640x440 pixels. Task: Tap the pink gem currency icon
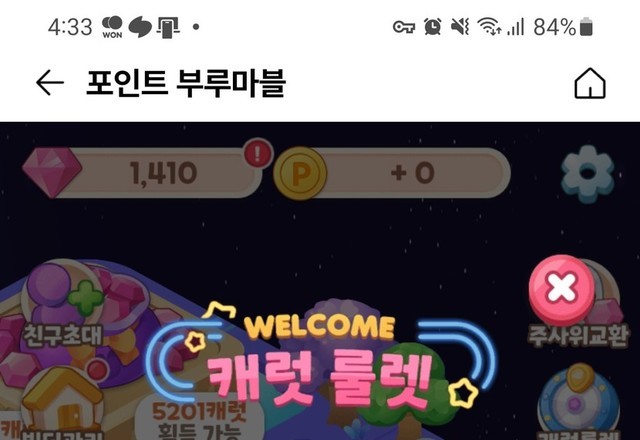tap(52, 172)
